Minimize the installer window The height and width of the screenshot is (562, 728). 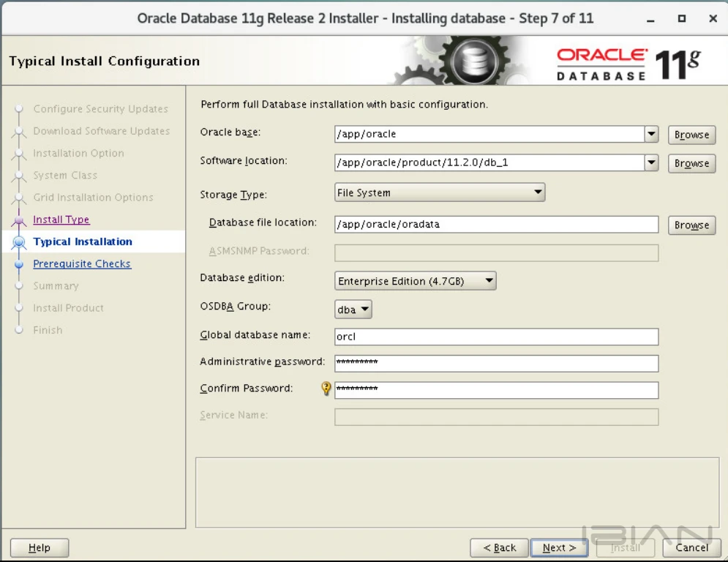click(x=651, y=19)
